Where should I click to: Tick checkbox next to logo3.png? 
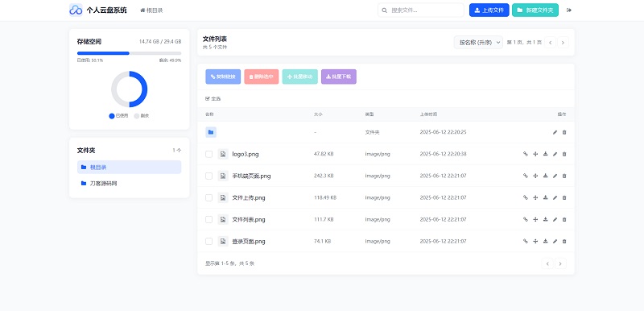[x=209, y=154]
